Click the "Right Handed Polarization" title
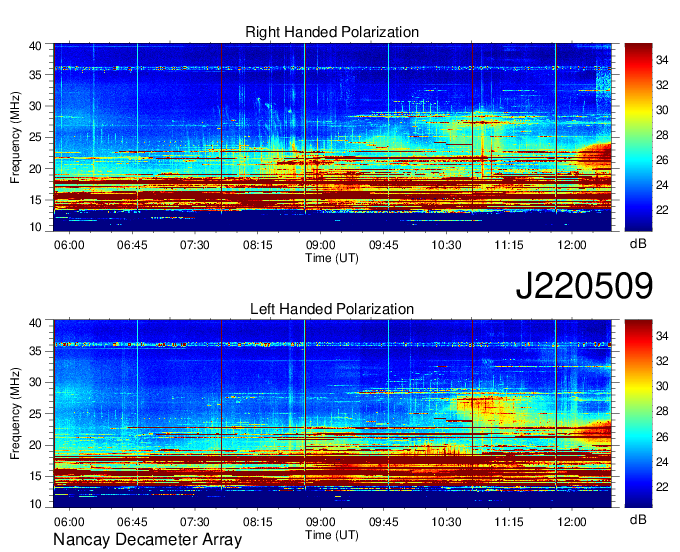Screen dimensions: 680x552 click(x=332, y=32)
